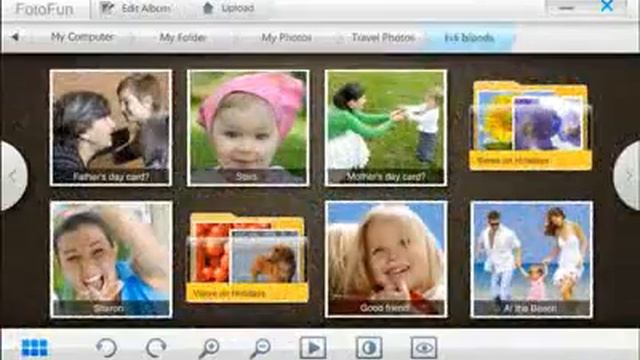Open the Mother's day card photo
This screenshot has height=360, width=640.
pyautogui.click(x=386, y=128)
